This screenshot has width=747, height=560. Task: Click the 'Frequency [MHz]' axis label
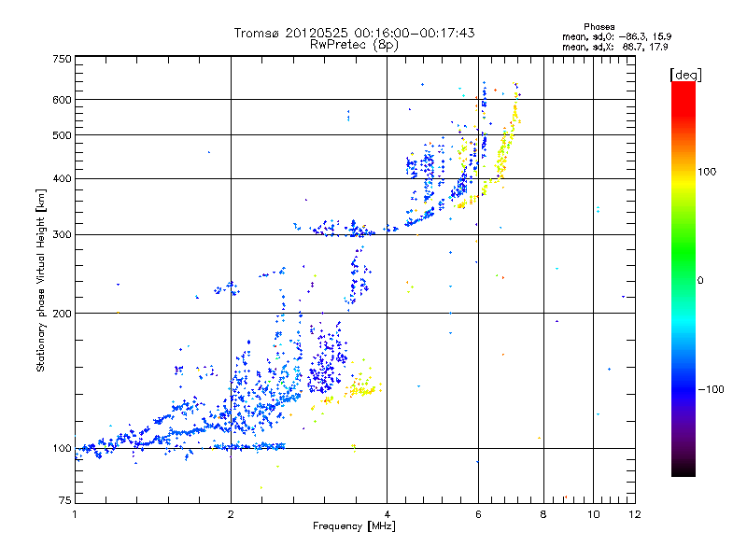coord(354,526)
